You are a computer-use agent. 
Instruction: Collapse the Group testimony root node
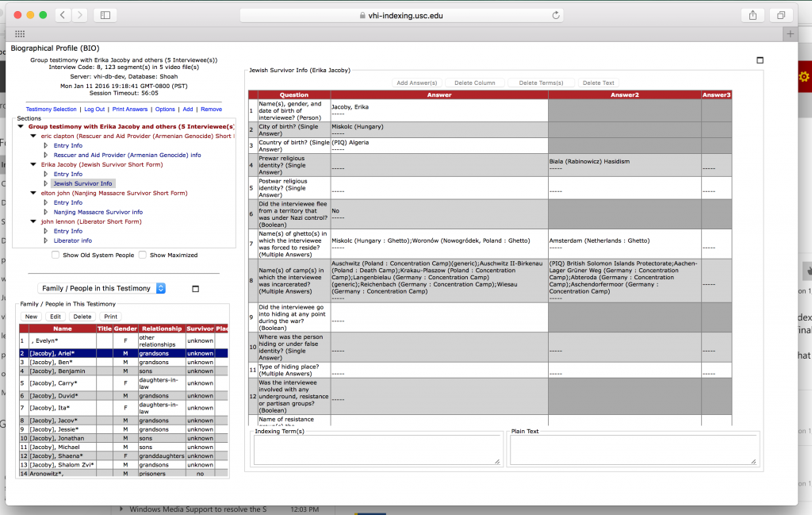point(21,126)
